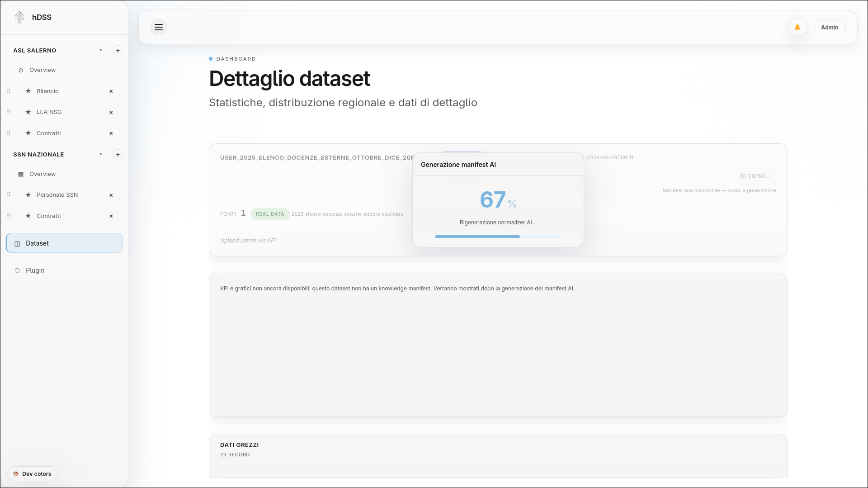The height and width of the screenshot is (488, 868).
Task: Remove Bilancio from favorites with X
Action: point(111,91)
